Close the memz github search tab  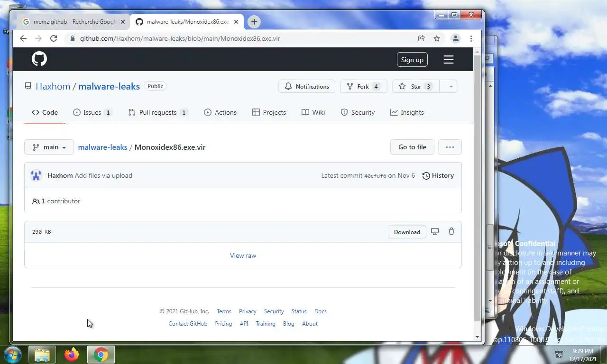tap(122, 22)
